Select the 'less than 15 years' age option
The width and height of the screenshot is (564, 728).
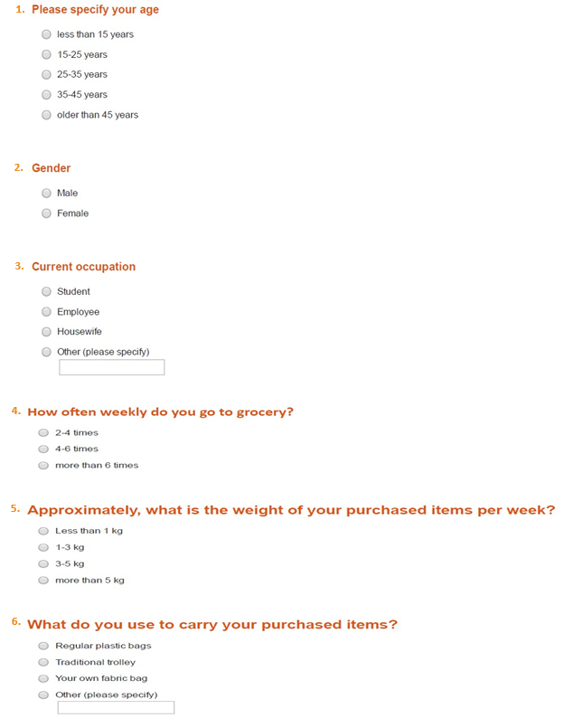[x=47, y=34]
